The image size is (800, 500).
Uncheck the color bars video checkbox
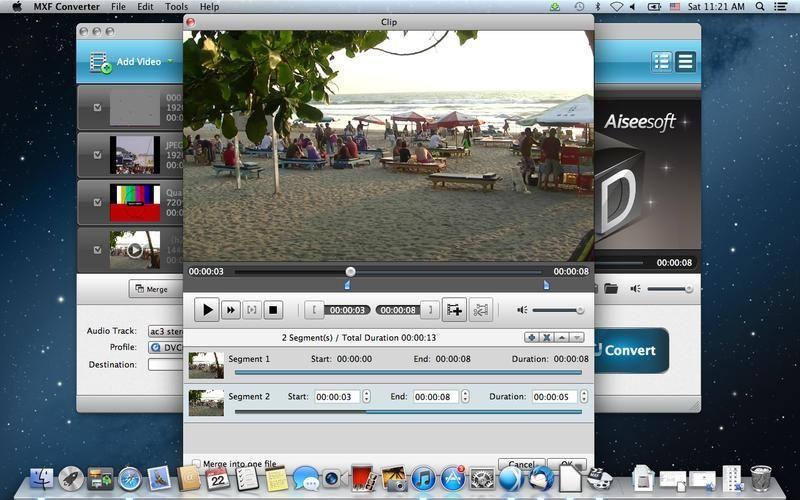click(x=97, y=202)
